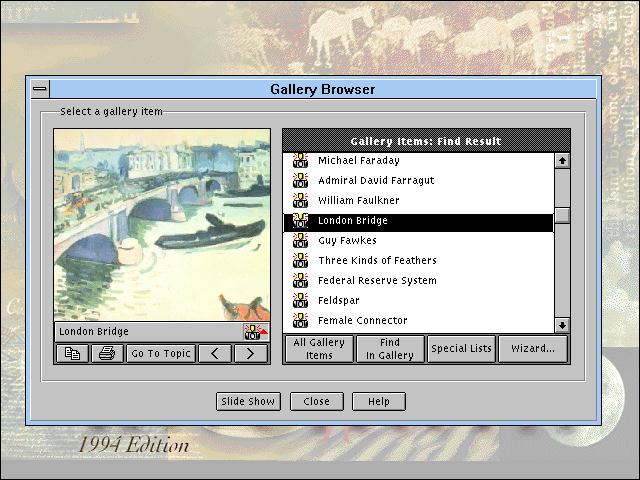Select Three Kinds of Feathers entry
Viewport: 640px width, 480px height.
[x=418, y=260]
